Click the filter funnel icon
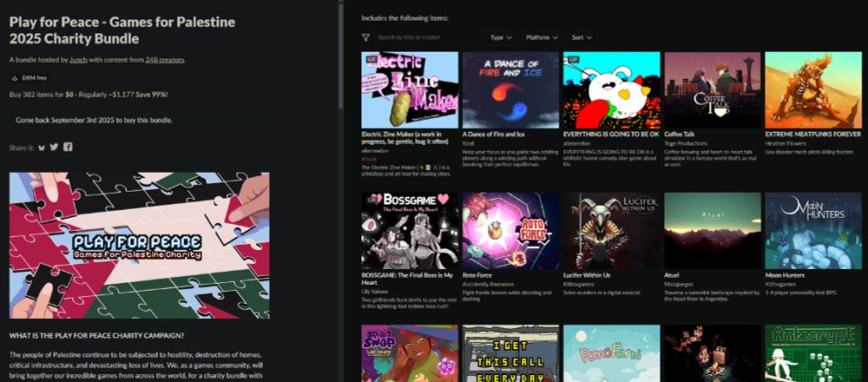The width and height of the screenshot is (868, 382). click(x=365, y=37)
